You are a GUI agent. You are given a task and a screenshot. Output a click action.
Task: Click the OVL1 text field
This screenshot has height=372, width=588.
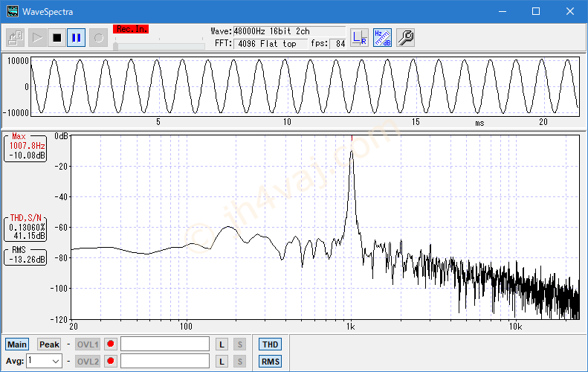165,344
